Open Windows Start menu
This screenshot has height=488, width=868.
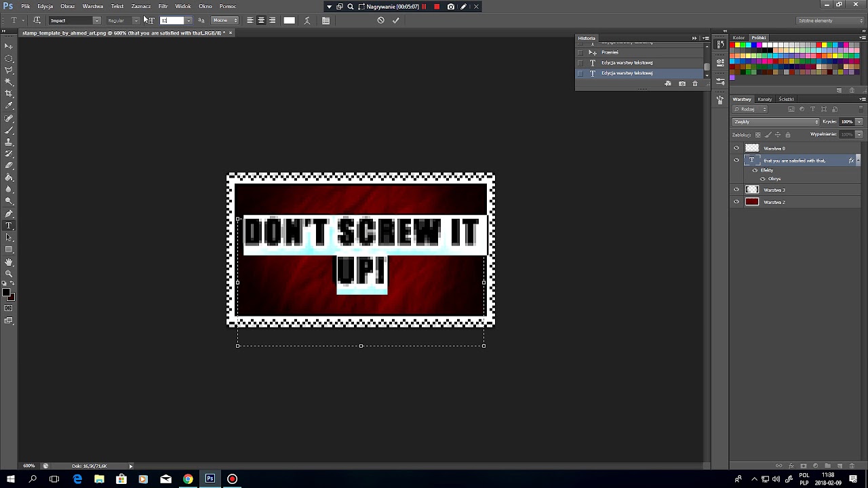[x=10, y=479]
